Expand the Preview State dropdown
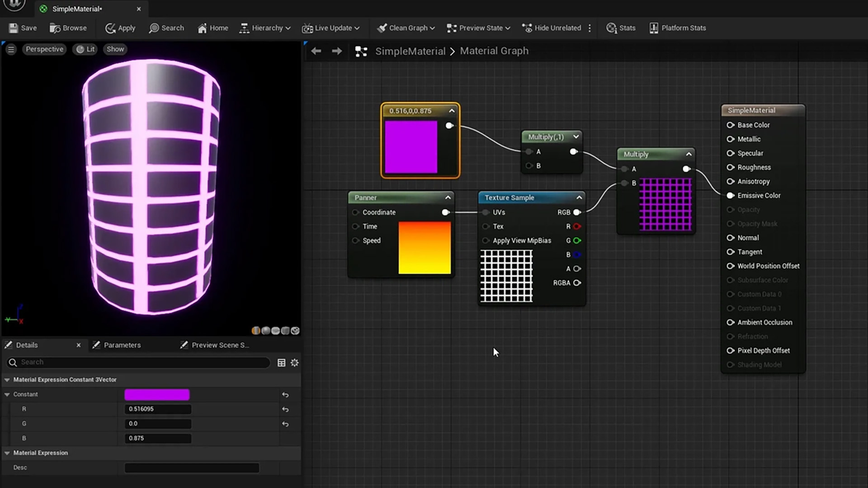The height and width of the screenshot is (488, 868). click(x=478, y=28)
